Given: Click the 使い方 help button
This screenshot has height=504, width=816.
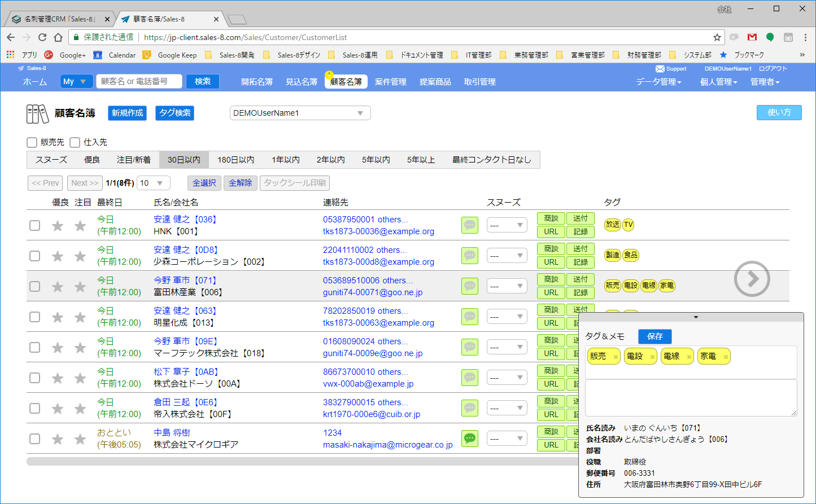Looking at the screenshot, I should tap(779, 112).
